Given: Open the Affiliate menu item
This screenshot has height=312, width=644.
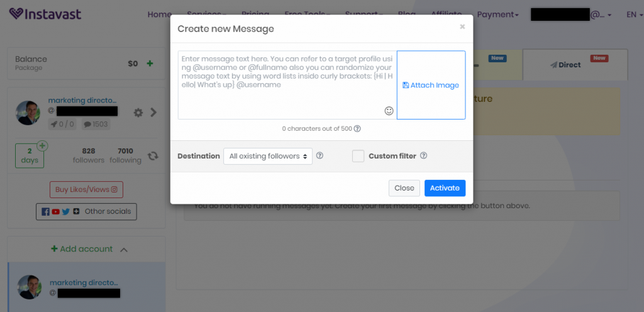Looking at the screenshot, I should pos(450,14).
